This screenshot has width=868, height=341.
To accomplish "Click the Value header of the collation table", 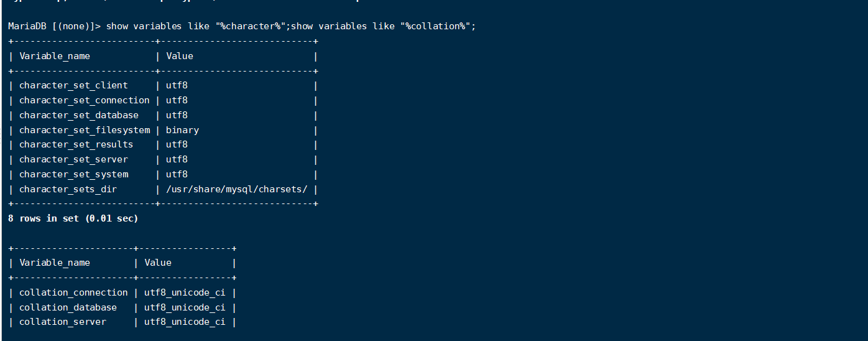I will 158,263.
